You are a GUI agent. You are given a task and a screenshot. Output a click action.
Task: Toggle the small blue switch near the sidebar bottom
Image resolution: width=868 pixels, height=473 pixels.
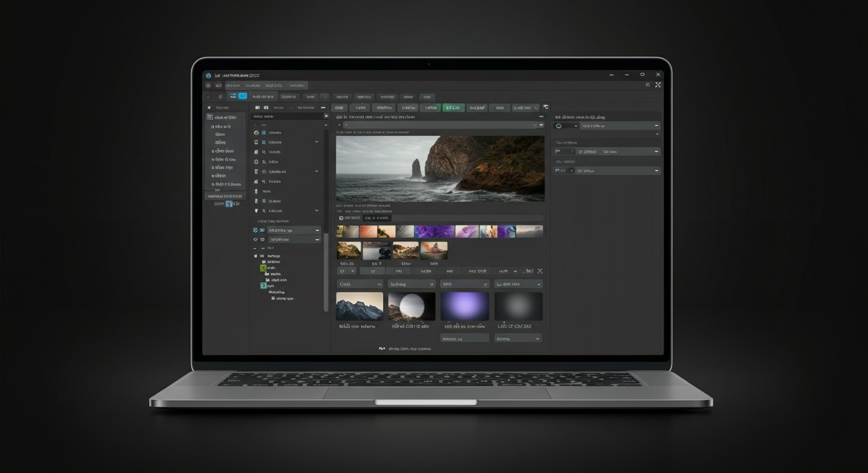pos(229,203)
